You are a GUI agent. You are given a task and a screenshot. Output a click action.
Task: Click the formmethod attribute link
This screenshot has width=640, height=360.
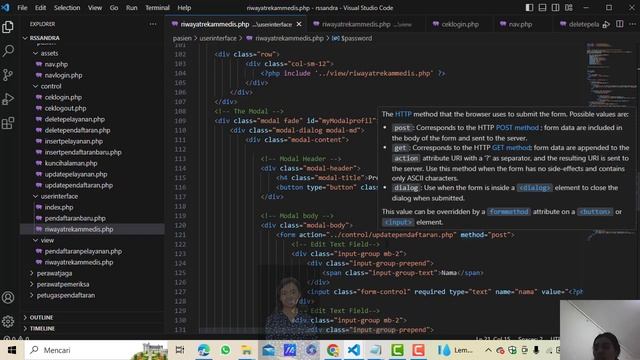(509, 211)
